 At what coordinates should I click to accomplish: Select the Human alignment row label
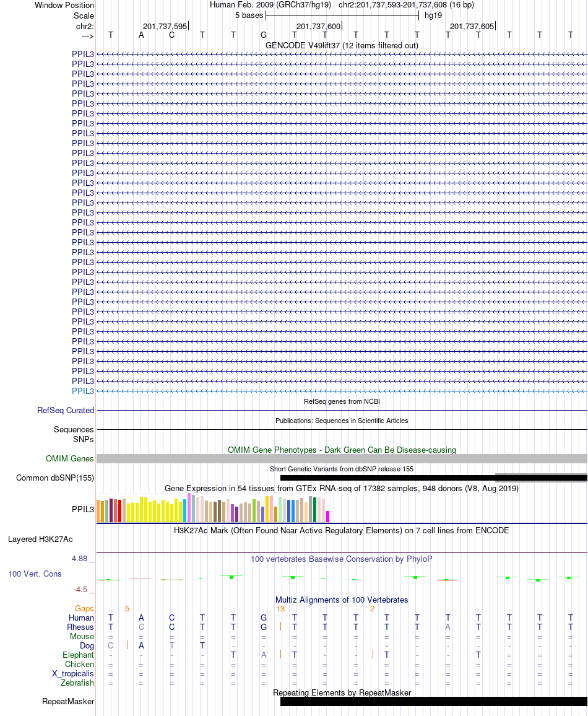81,618
